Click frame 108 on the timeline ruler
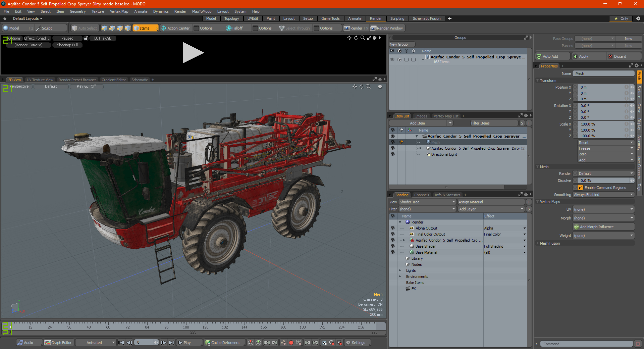The width and height of the screenshot is (644, 349). tap(186, 327)
